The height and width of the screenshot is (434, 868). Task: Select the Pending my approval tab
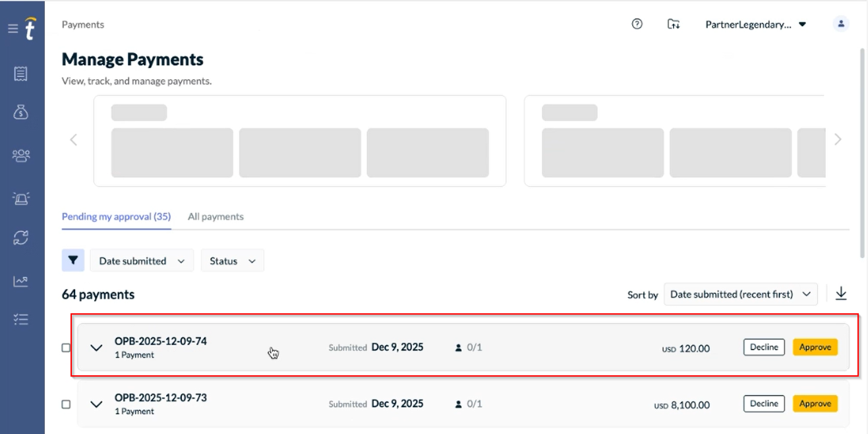click(x=116, y=216)
